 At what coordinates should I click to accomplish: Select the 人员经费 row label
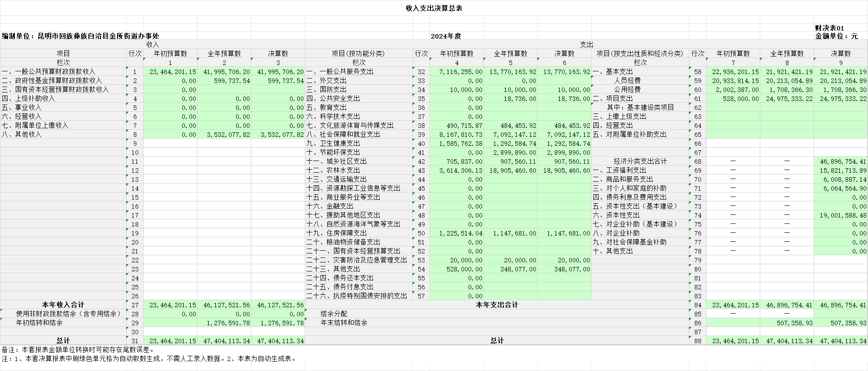[x=627, y=80]
